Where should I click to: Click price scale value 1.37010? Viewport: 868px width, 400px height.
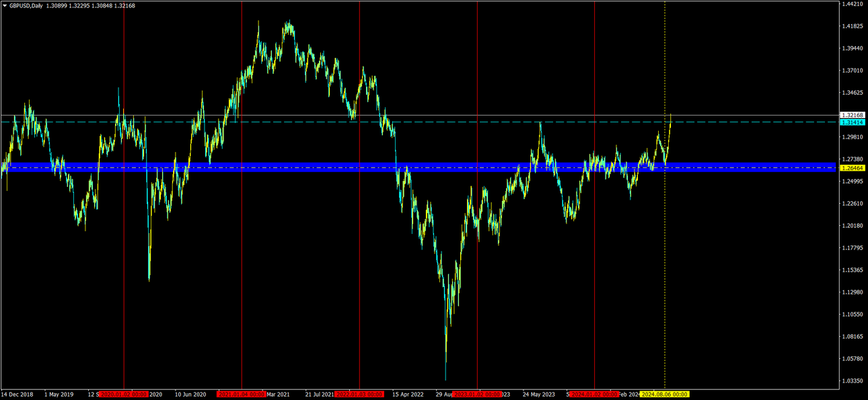(x=853, y=71)
